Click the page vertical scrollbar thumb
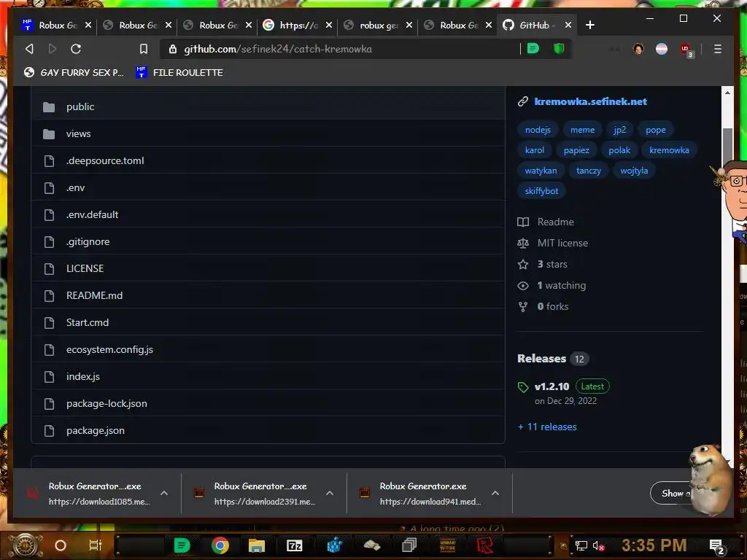747x560 pixels. (727, 145)
